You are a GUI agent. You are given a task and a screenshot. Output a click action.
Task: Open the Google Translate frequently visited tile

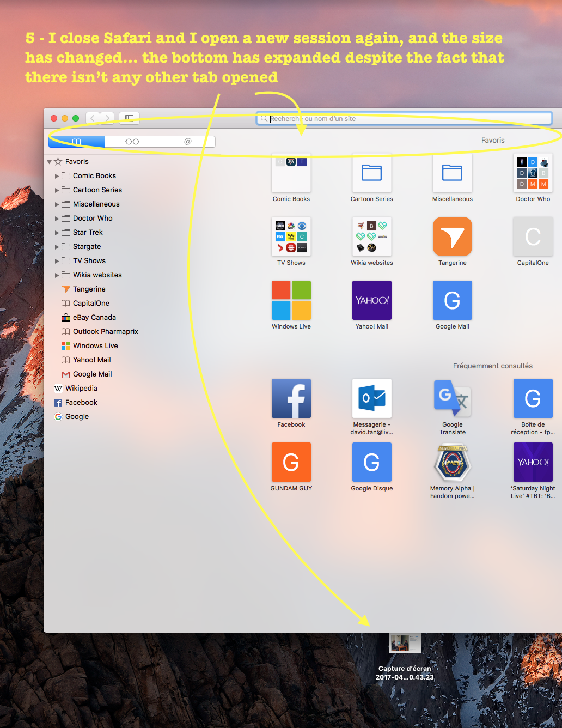[x=453, y=398]
